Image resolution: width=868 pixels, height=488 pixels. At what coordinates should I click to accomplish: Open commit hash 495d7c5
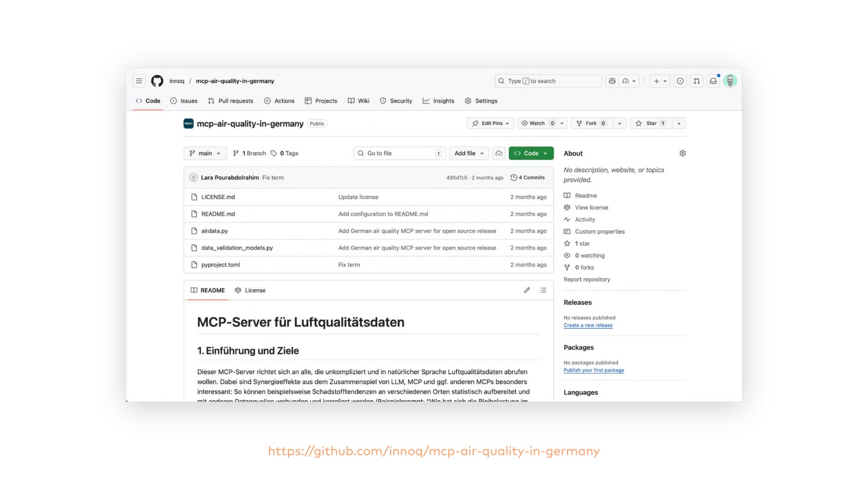coord(457,178)
